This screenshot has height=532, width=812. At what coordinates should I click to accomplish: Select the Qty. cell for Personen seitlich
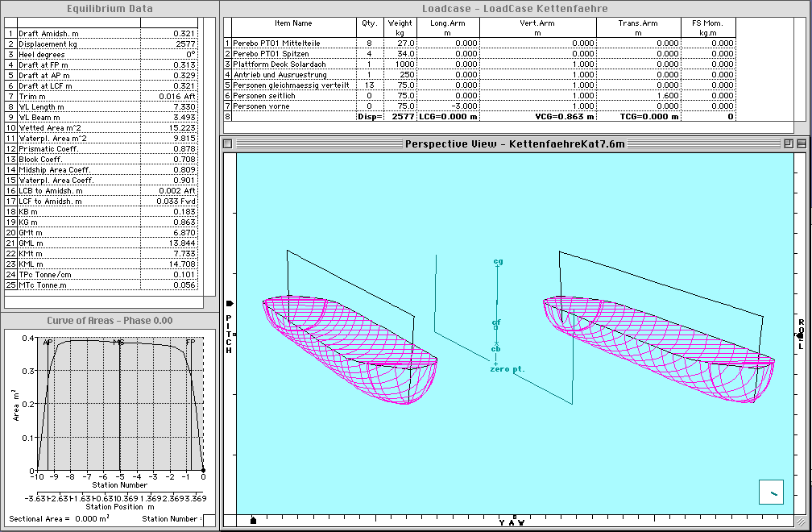369,95
